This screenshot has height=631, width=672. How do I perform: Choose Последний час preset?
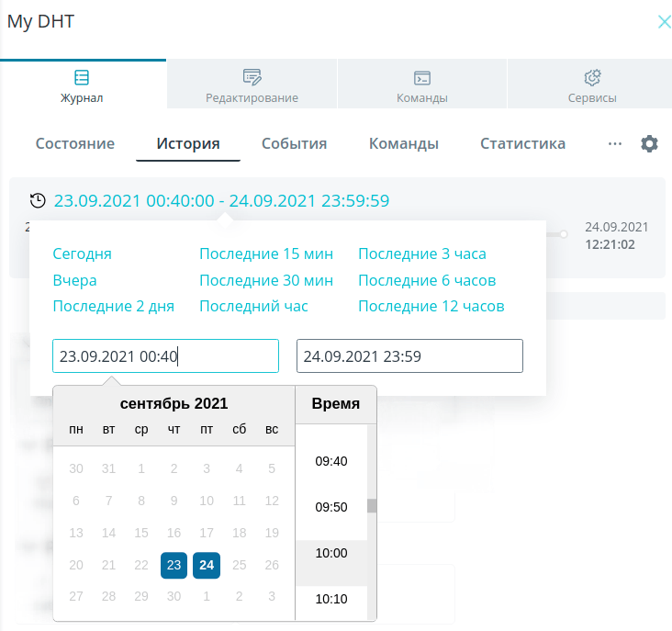(253, 306)
